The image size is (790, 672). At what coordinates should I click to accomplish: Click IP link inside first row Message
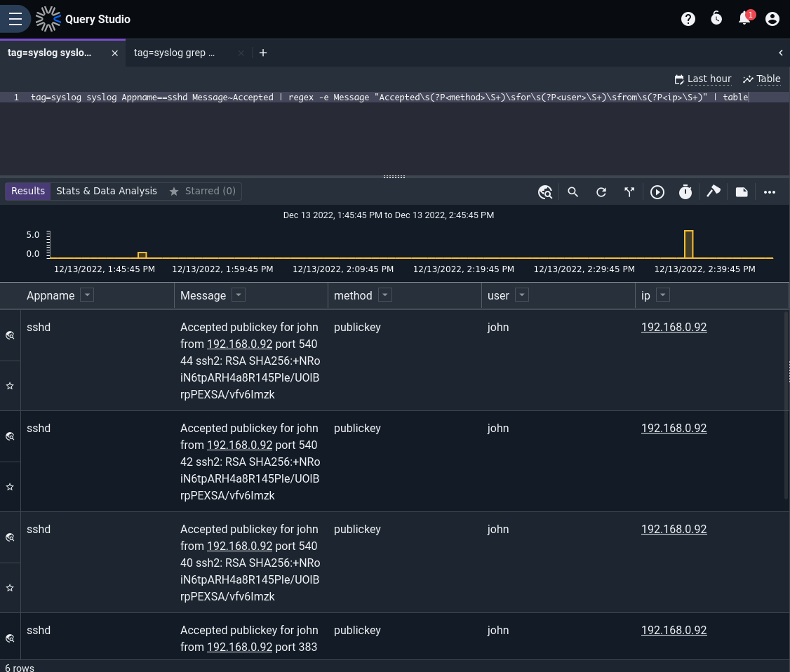click(239, 344)
